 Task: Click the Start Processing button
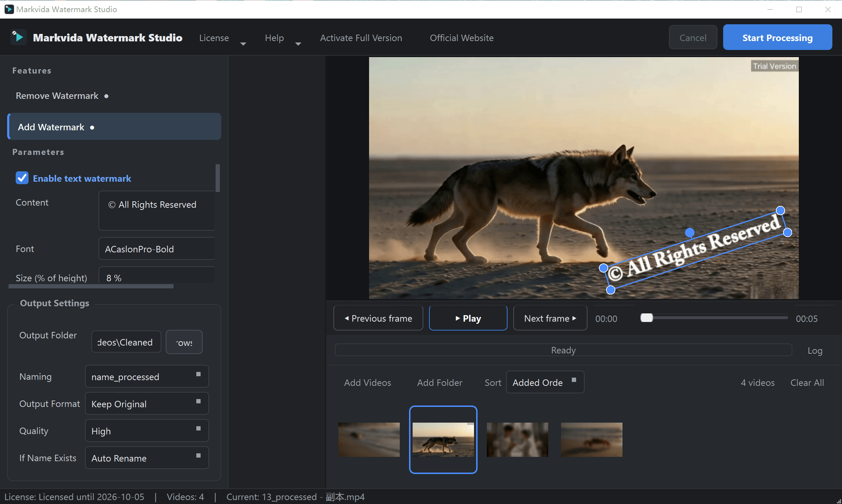click(777, 37)
